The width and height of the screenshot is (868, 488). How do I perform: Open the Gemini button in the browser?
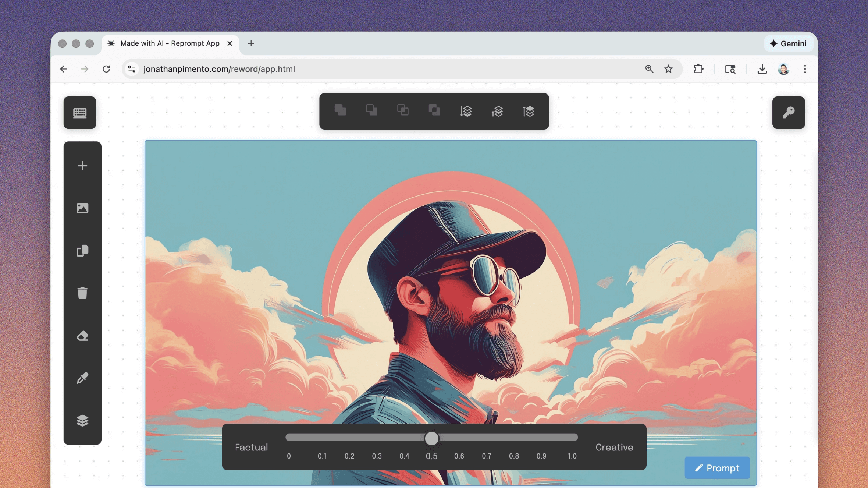[788, 43]
